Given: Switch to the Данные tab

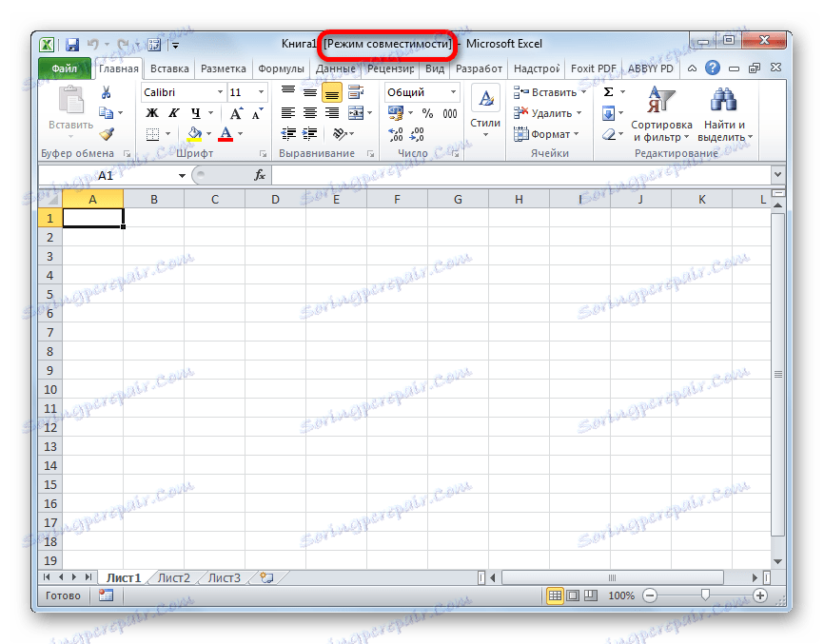Looking at the screenshot, I should click(x=335, y=68).
